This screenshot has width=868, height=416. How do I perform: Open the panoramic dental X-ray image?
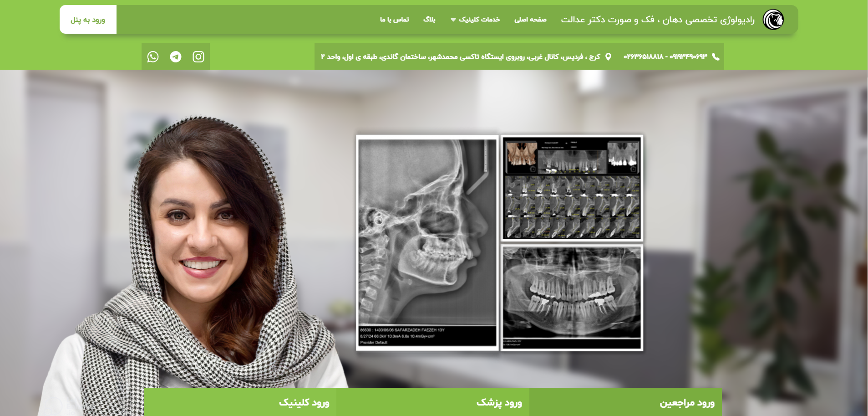tap(572, 298)
